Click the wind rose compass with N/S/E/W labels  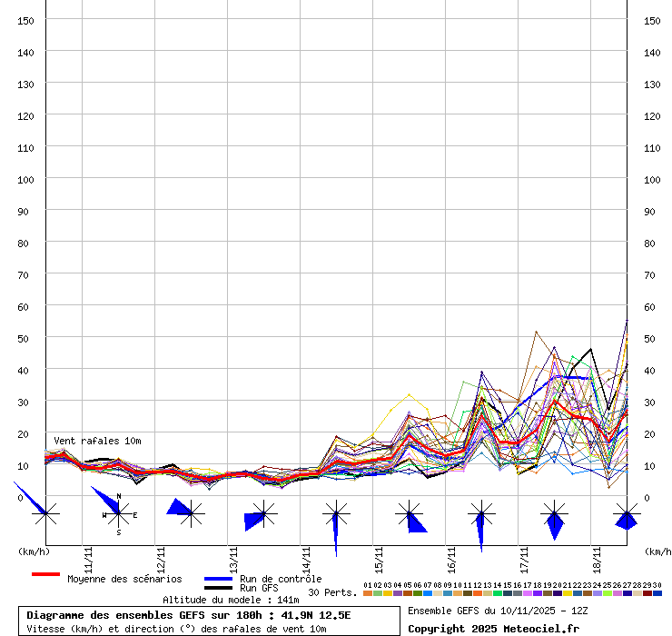click(118, 514)
